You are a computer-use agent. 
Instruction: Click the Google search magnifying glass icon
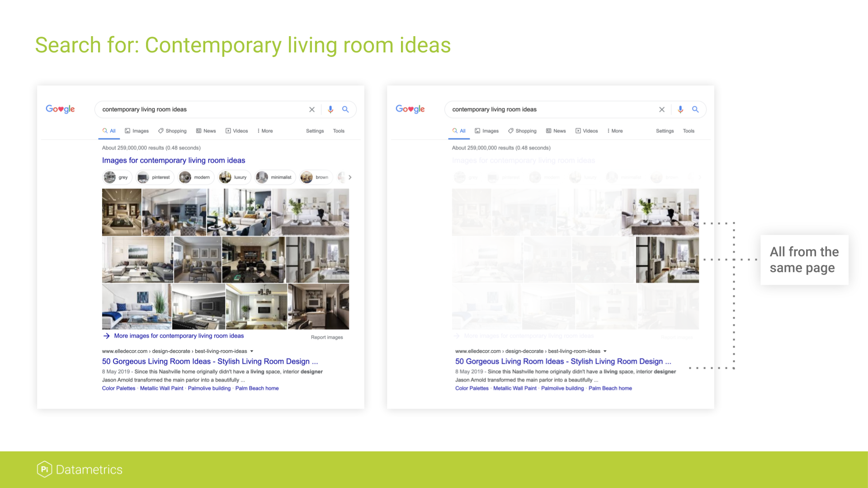pyautogui.click(x=346, y=109)
